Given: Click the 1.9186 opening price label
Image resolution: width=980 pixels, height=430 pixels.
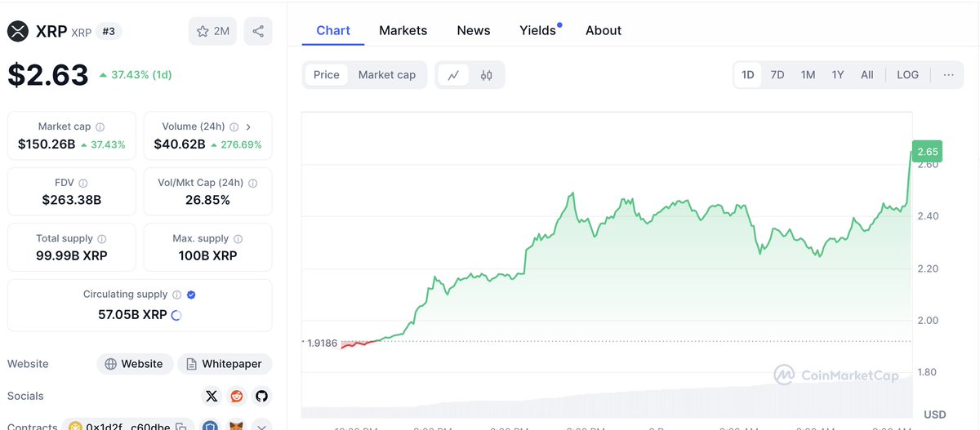Looking at the screenshot, I should (321, 344).
